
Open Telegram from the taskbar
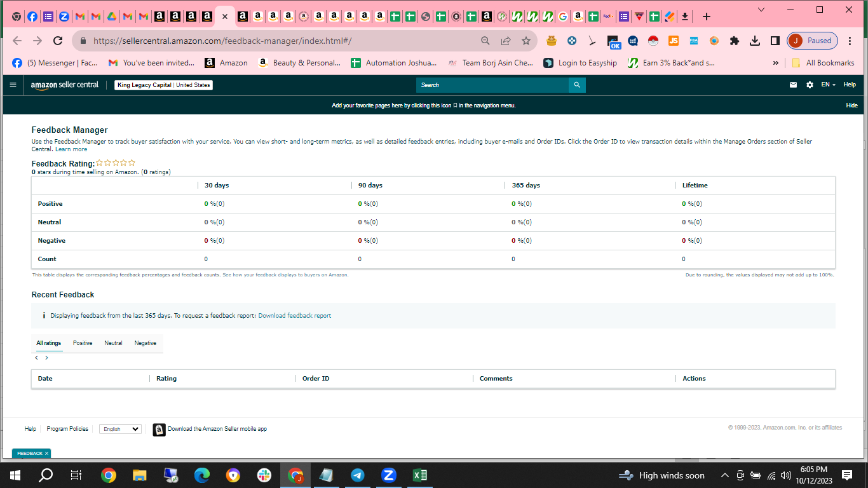pyautogui.click(x=357, y=475)
